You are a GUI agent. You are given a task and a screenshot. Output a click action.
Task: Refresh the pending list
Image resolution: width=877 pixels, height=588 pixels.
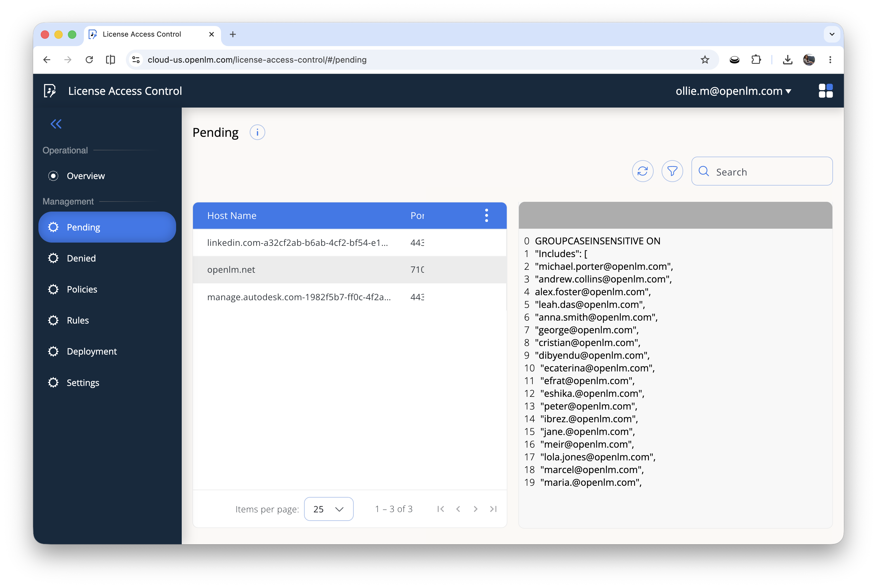pos(642,171)
